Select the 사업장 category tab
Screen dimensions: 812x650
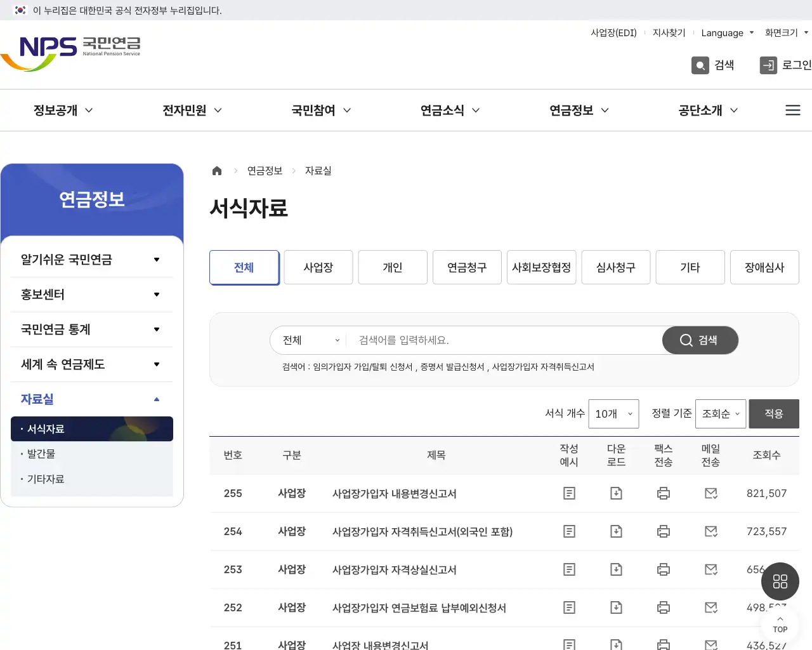(318, 267)
